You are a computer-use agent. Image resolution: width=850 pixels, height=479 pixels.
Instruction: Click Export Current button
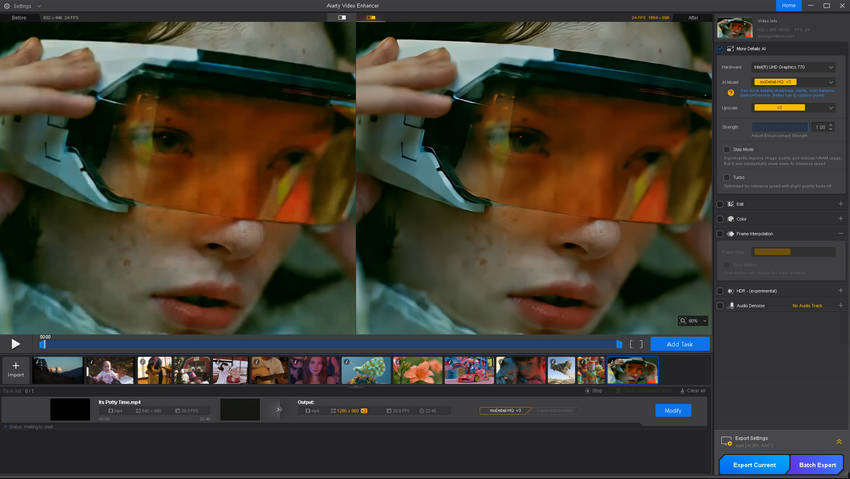(754, 465)
